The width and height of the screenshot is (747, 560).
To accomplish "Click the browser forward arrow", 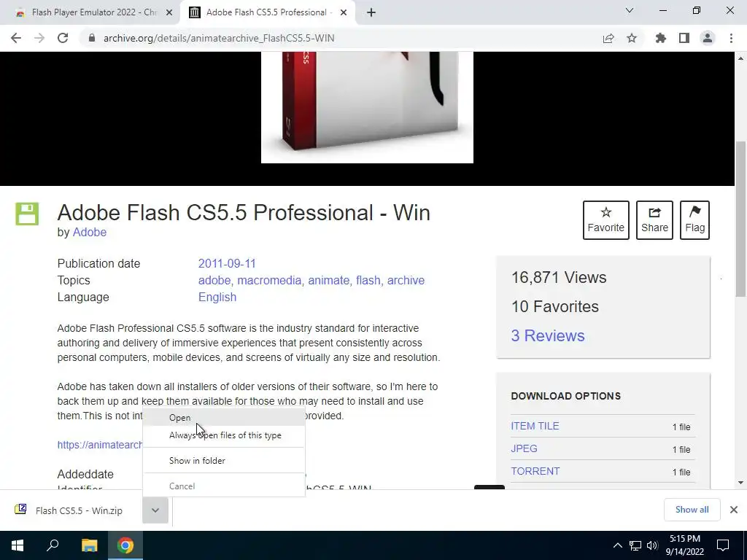I will (x=39, y=38).
